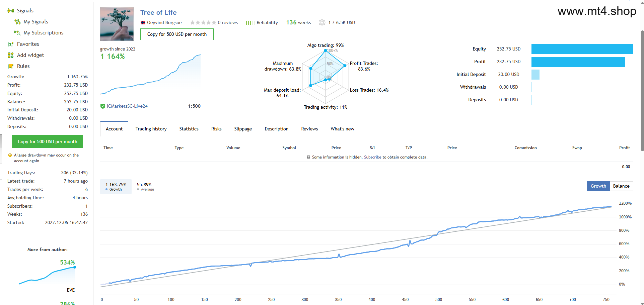This screenshot has width=644, height=305.
Task: Click the Profit bar in the funds chart
Action: [578, 62]
